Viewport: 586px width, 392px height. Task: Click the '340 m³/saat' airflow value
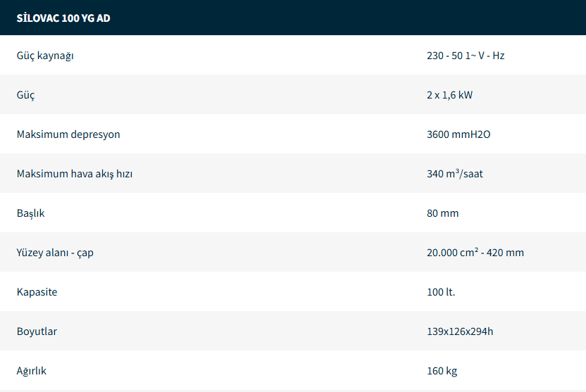[455, 174]
